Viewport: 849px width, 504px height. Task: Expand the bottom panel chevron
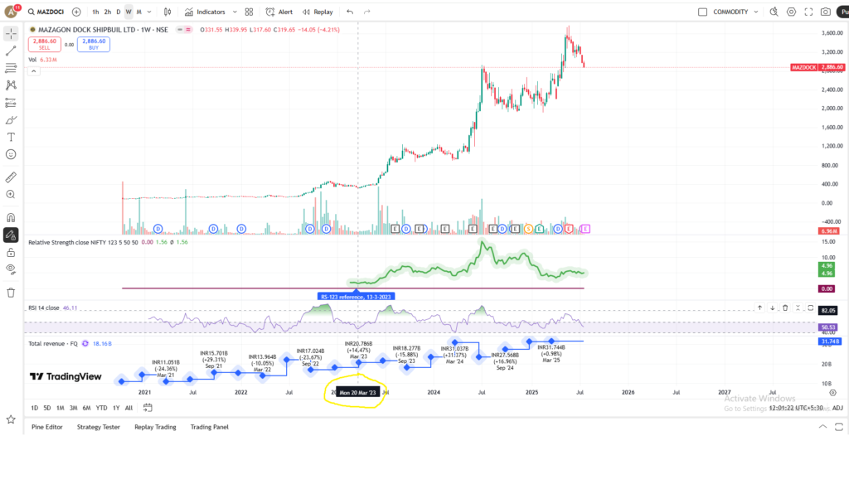click(822, 427)
